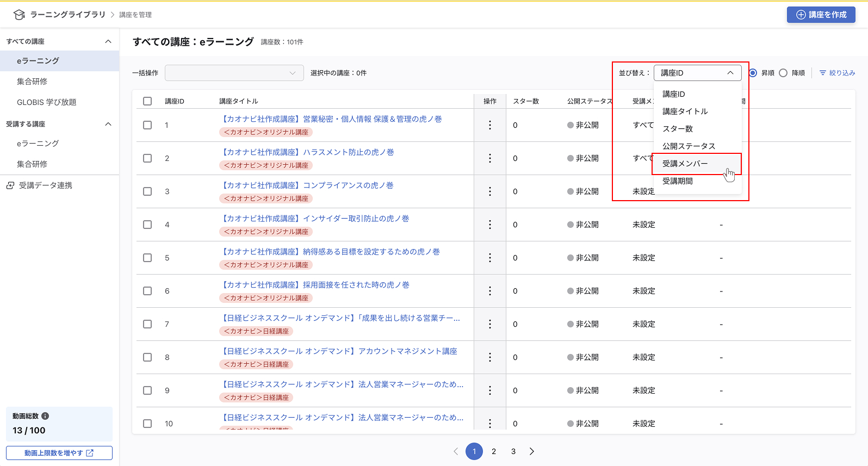The height and width of the screenshot is (466, 868).
Task: Open the three-dot menu for course 5
Action: (x=490, y=258)
